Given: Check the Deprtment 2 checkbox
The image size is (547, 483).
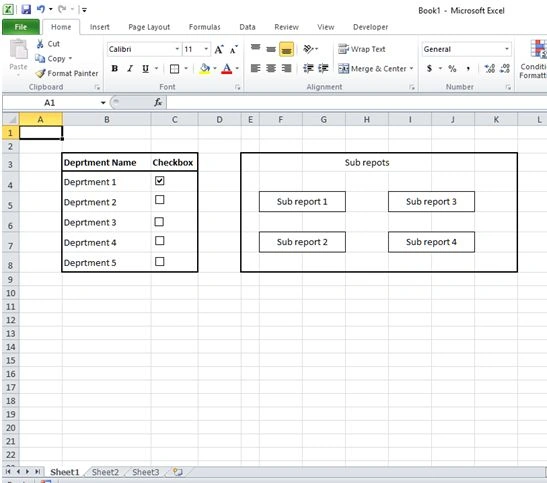Looking at the screenshot, I should coord(159,199).
